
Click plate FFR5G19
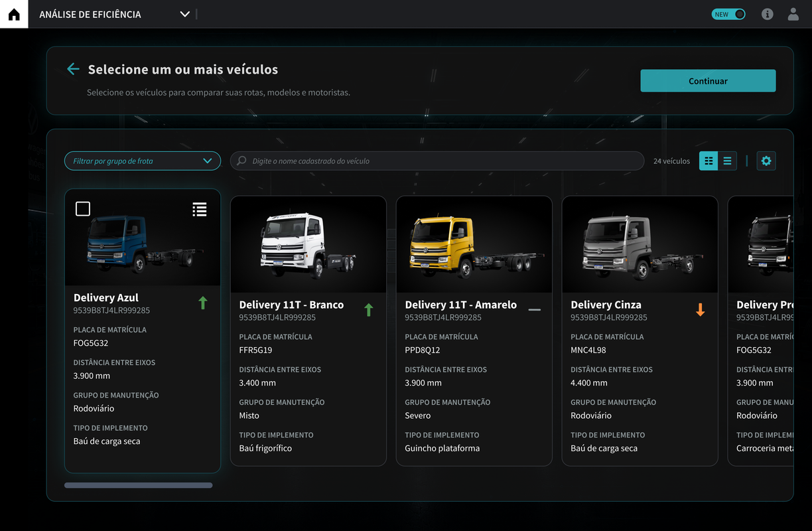(x=255, y=350)
